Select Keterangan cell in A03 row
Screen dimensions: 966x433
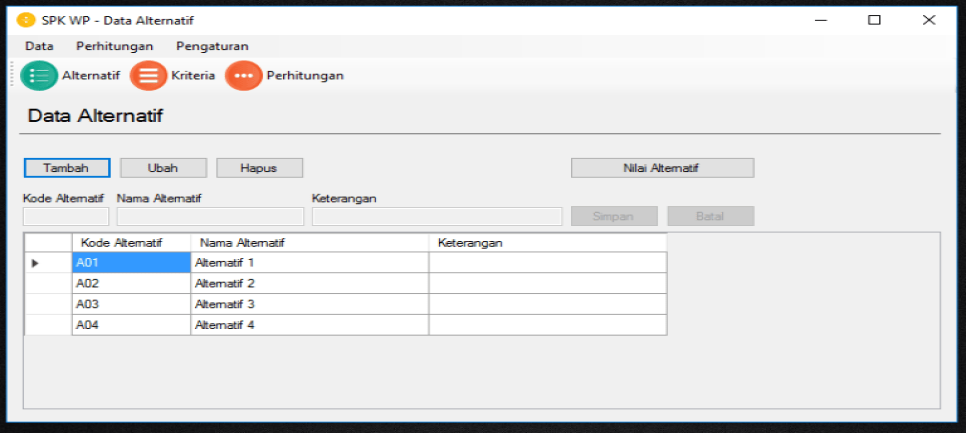point(548,304)
